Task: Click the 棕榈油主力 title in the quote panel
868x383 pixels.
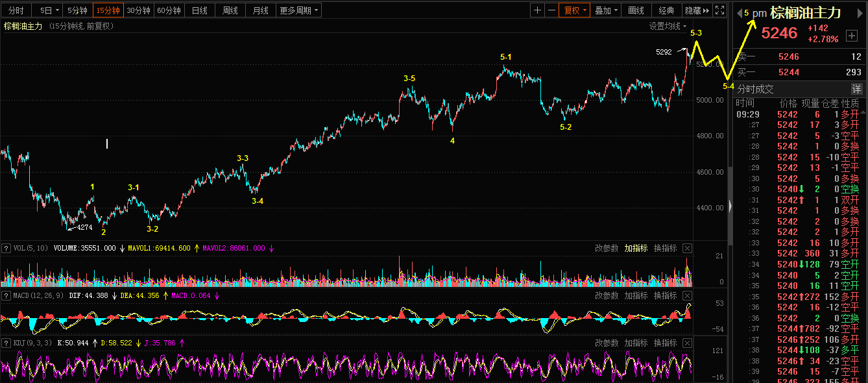Action: [806, 13]
